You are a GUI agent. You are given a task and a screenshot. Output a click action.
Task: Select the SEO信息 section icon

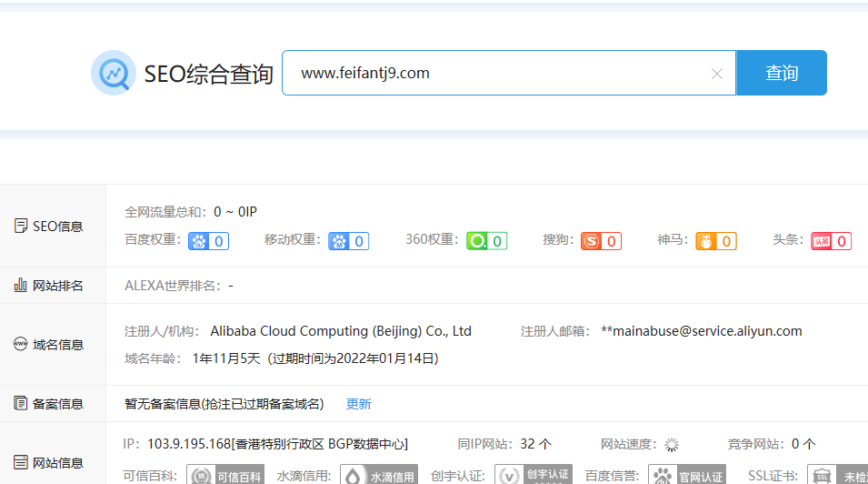pyautogui.click(x=21, y=226)
